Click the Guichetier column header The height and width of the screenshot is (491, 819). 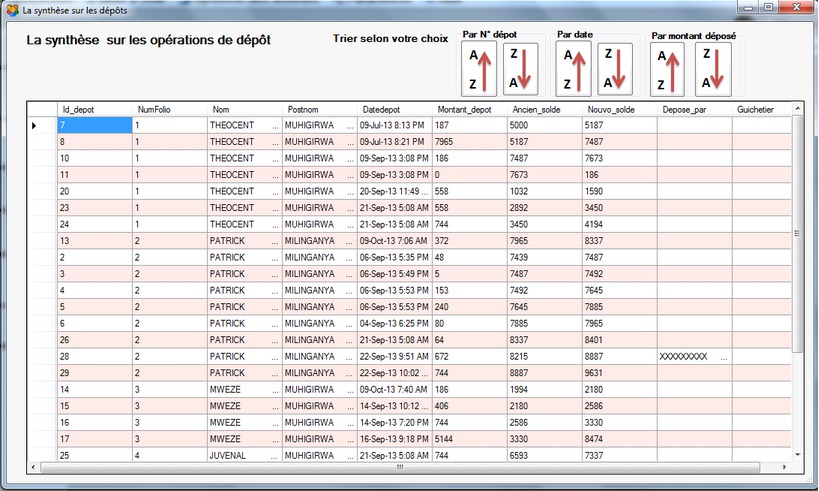pos(759,109)
